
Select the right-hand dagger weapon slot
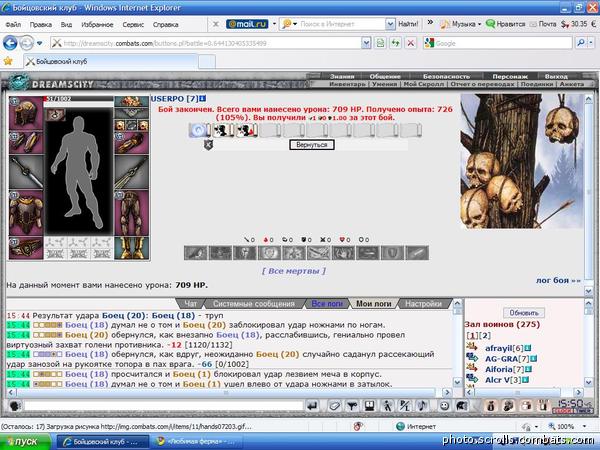(131, 172)
